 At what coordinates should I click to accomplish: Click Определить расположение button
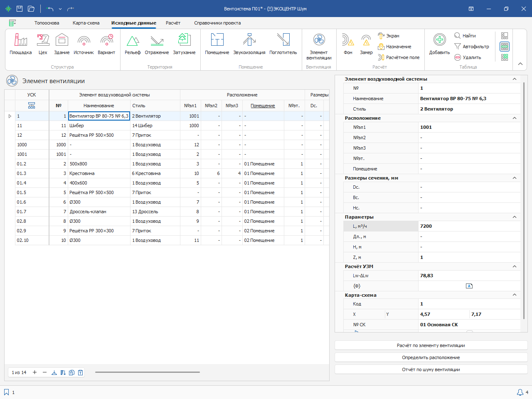click(431, 357)
